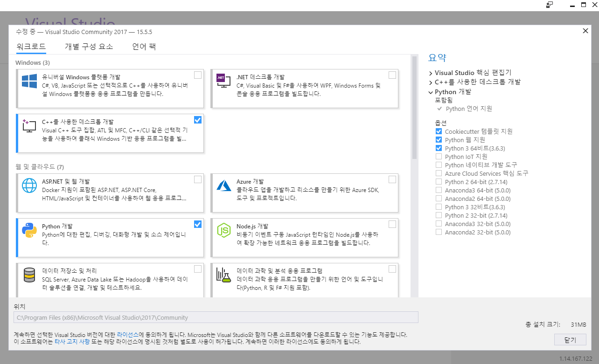Screen dimensions: 599x364
Task: Check the Azure development workload box
Action: [x=392, y=179]
